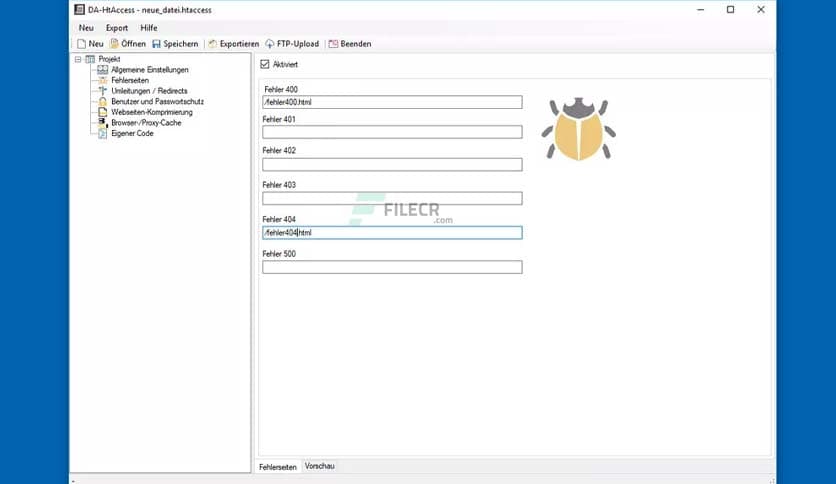836x484 pixels.
Task: Toggle the Aktiviert checkbox
Action: point(265,64)
